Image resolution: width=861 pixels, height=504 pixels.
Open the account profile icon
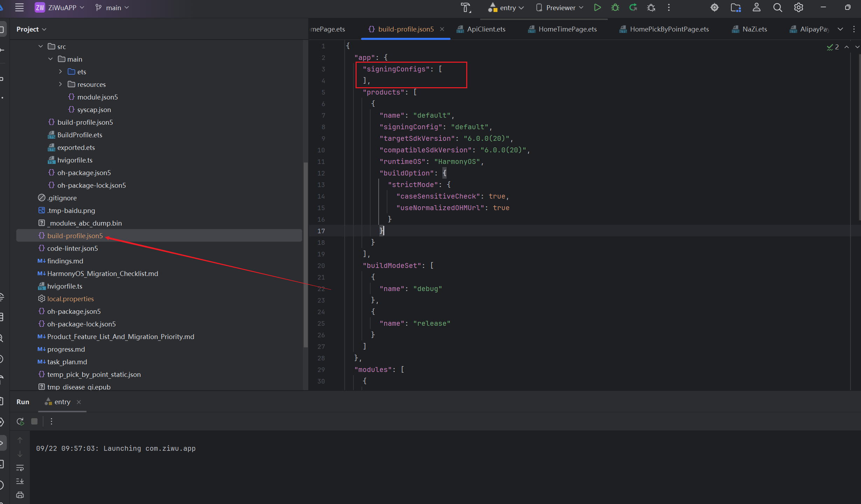click(x=757, y=7)
